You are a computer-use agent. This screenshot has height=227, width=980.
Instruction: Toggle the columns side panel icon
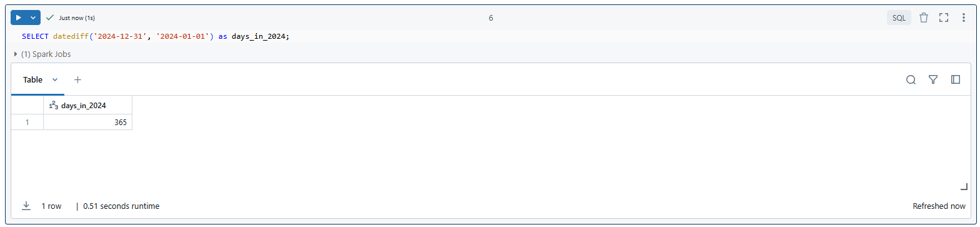[x=956, y=79]
